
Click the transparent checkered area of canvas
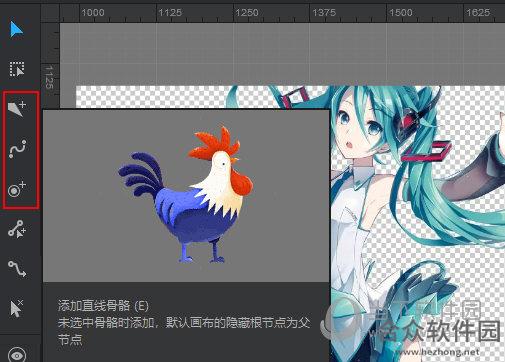point(150,97)
